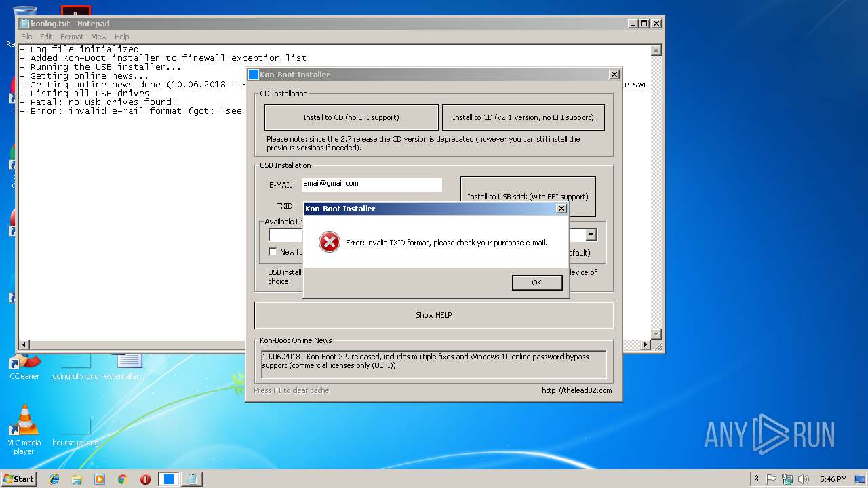
Task: Open Windows Media Player taskbar icon
Action: (x=100, y=479)
